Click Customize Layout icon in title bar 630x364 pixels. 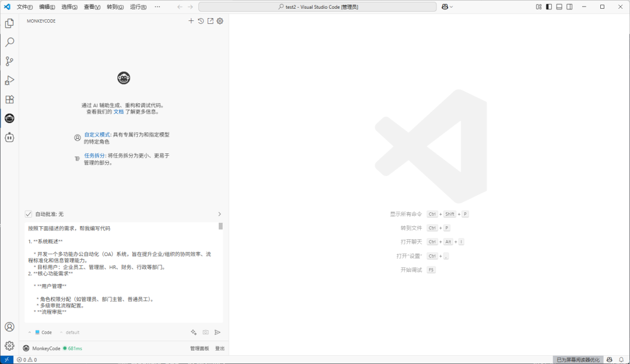tap(539, 7)
